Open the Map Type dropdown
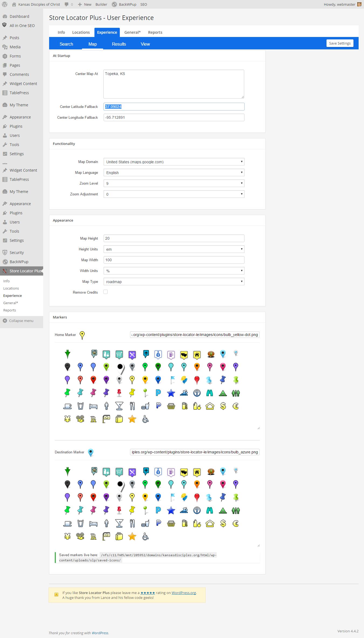The image size is (364, 638). click(174, 281)
